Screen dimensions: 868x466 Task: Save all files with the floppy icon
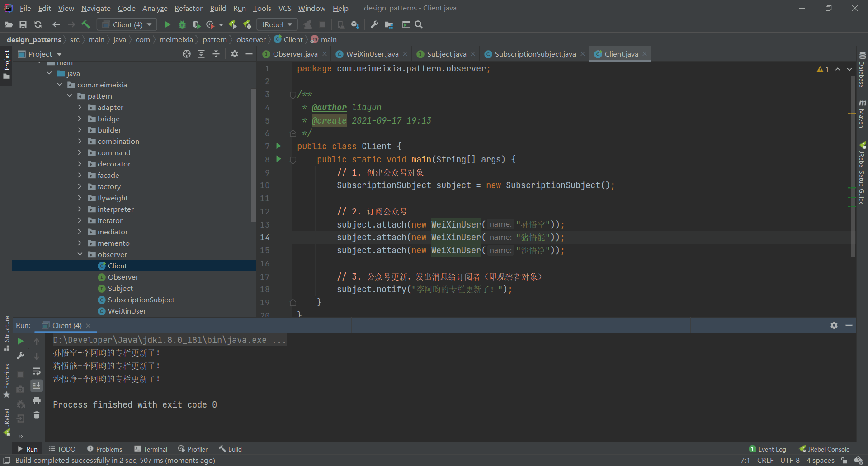23,24
